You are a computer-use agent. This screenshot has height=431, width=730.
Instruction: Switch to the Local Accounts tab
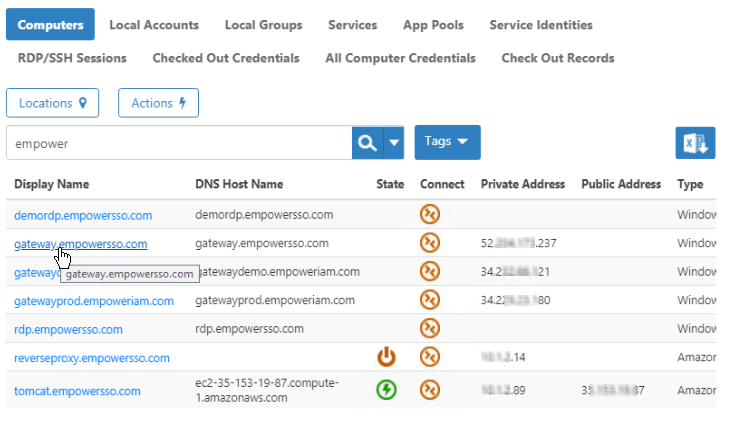coord(154,25)
